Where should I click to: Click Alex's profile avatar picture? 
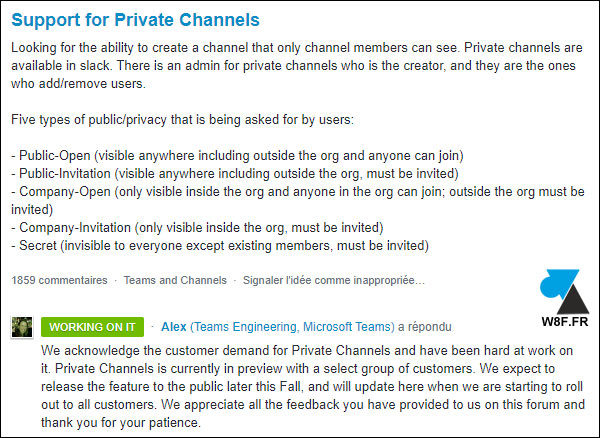point(22,327)
